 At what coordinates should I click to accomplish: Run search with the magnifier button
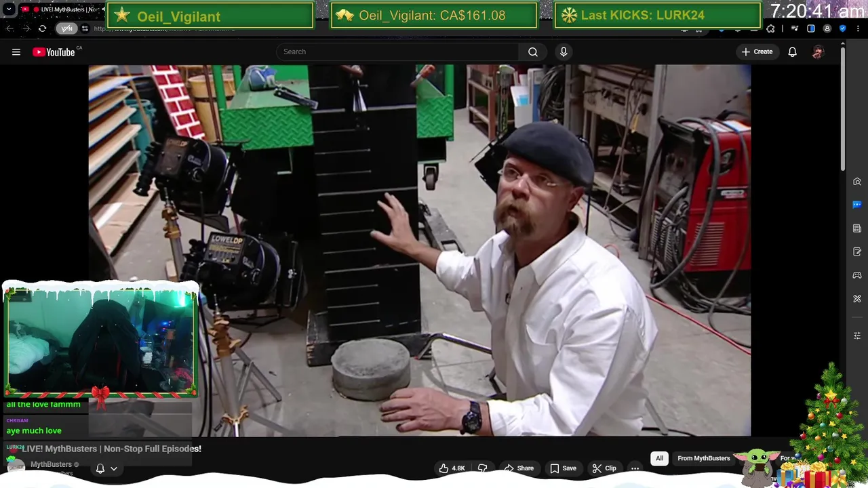pos(533,52)
